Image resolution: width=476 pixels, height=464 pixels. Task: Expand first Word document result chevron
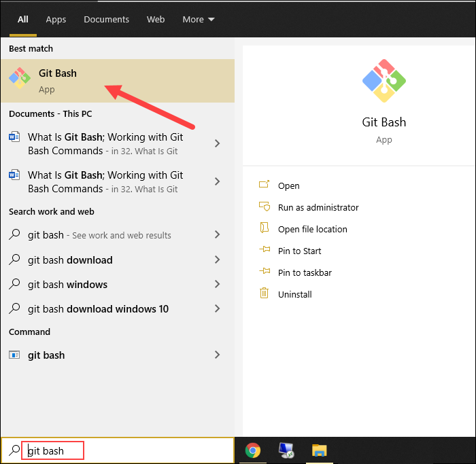217,143
